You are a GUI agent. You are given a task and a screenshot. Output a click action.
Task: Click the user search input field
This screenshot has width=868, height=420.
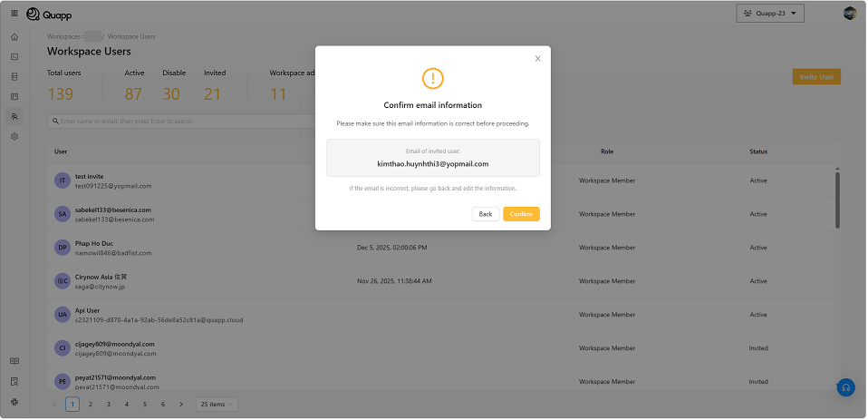coord(181,121)
